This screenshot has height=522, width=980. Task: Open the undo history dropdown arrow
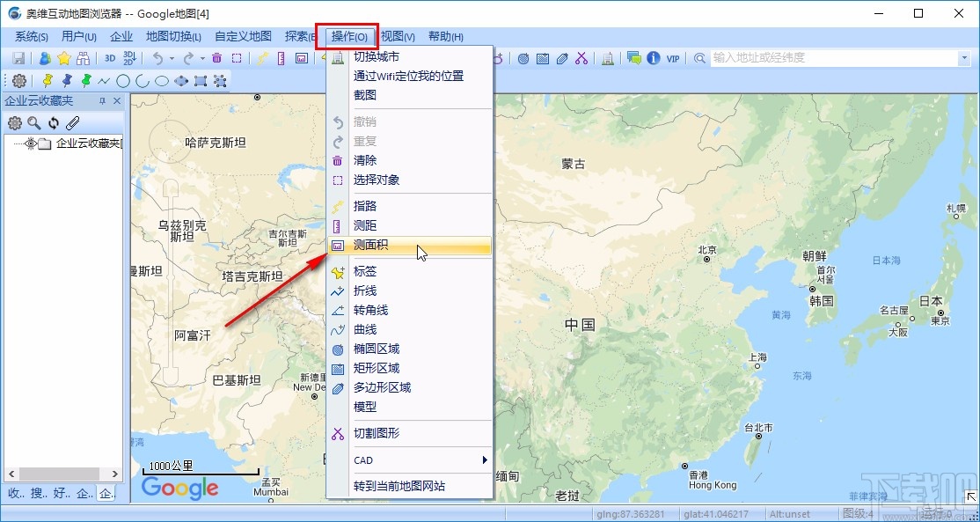point(172,58)
